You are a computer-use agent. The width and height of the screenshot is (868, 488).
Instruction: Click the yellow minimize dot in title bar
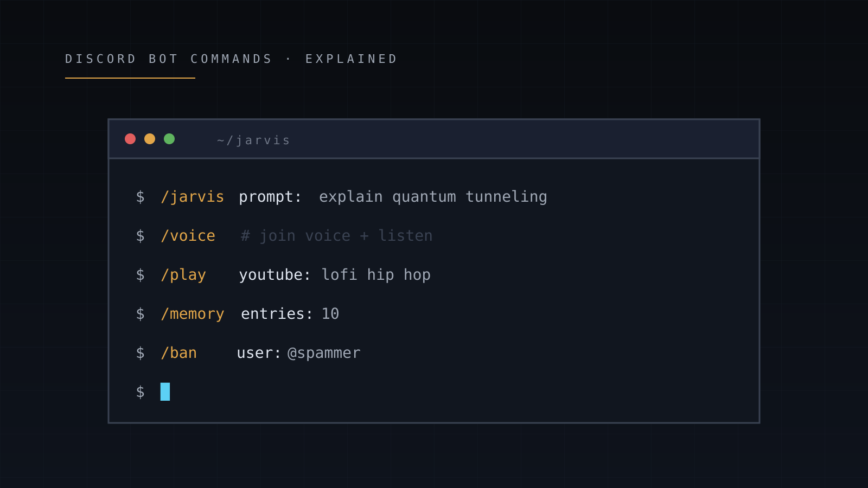click(x=150, y=139)
